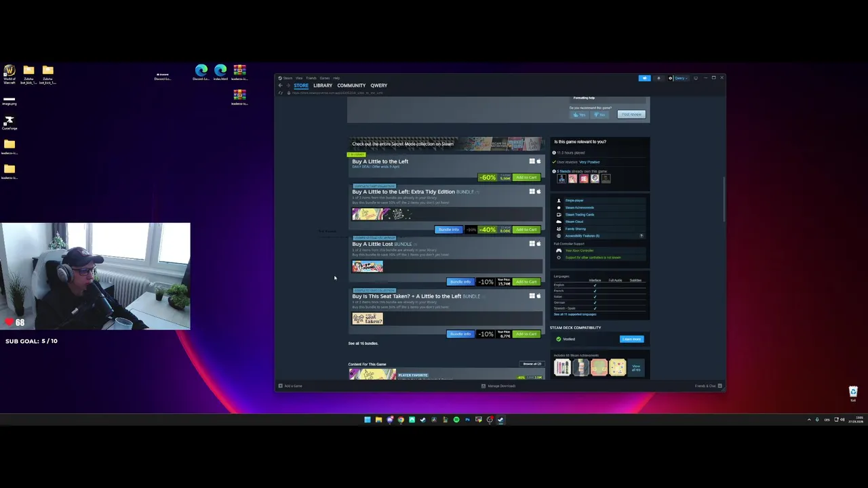
Task: Select image.png file on desktop
Action: tap(9, 100)
